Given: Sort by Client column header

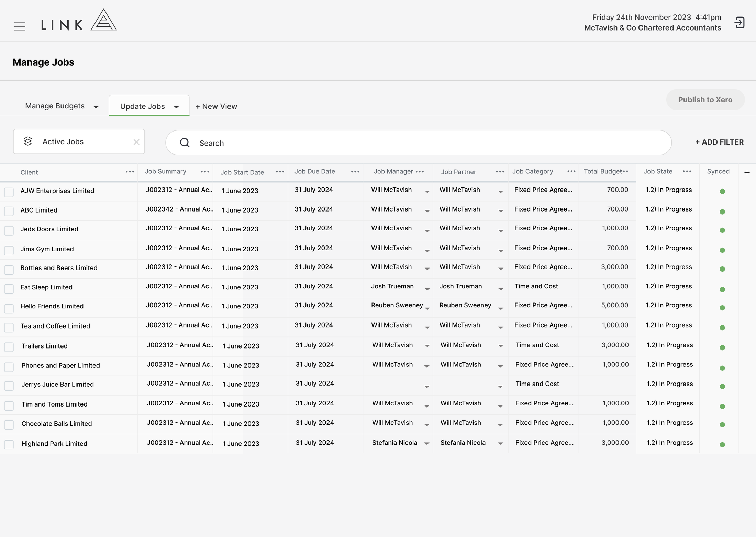Looking at the screenshot, I should [x=29, y=172].
